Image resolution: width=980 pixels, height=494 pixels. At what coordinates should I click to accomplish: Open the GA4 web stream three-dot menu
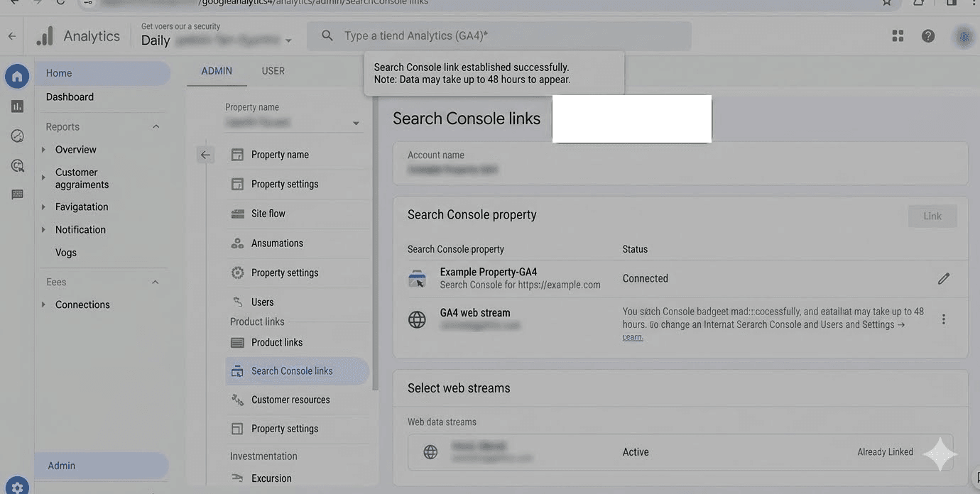coord(943,319)
